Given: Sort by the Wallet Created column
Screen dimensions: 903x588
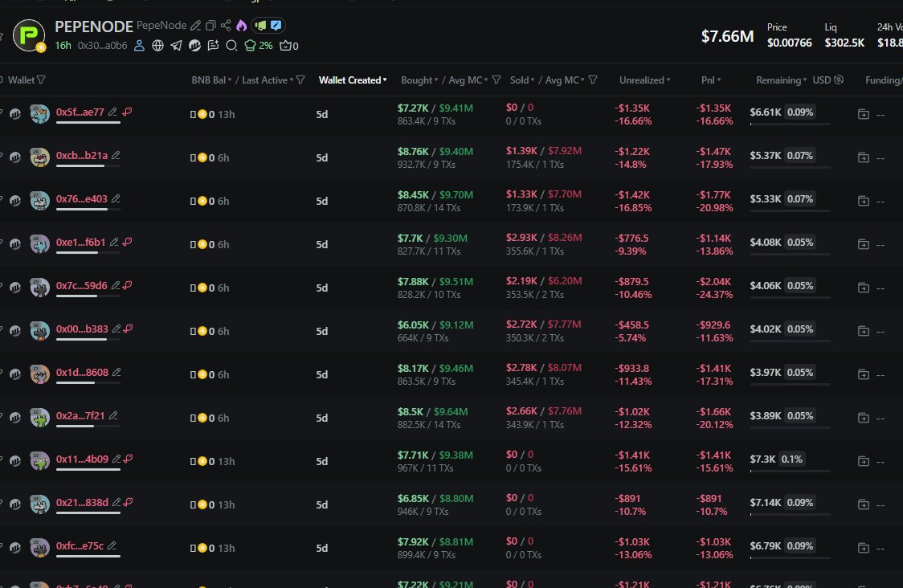Looking at the screenshot, I should point(352,80).
